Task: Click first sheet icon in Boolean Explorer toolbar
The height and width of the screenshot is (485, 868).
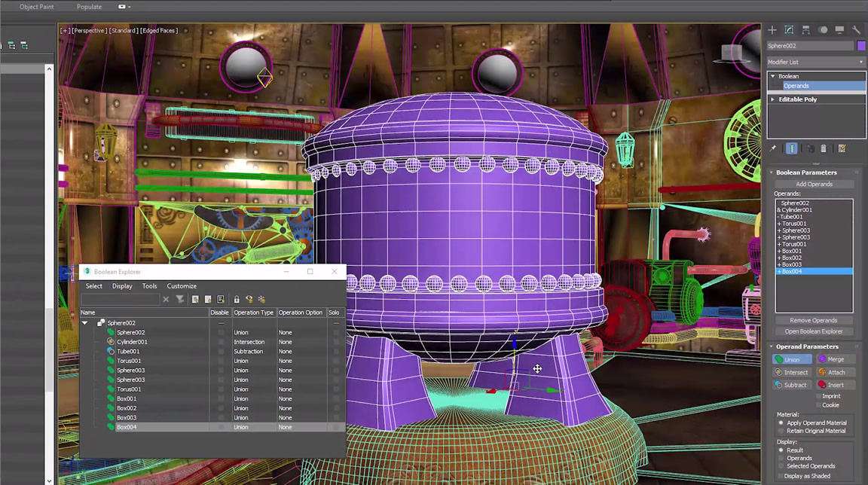Action: (195, 299)
